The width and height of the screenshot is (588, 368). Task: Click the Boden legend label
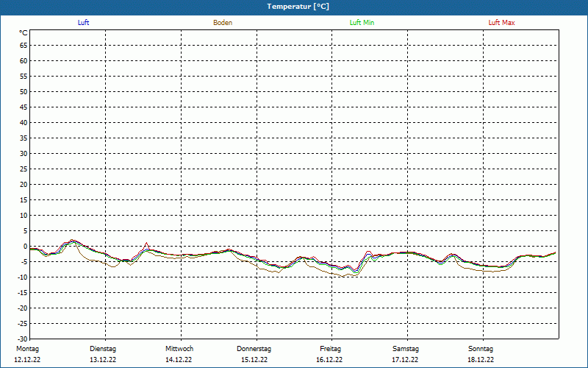[x=223, y=23]
